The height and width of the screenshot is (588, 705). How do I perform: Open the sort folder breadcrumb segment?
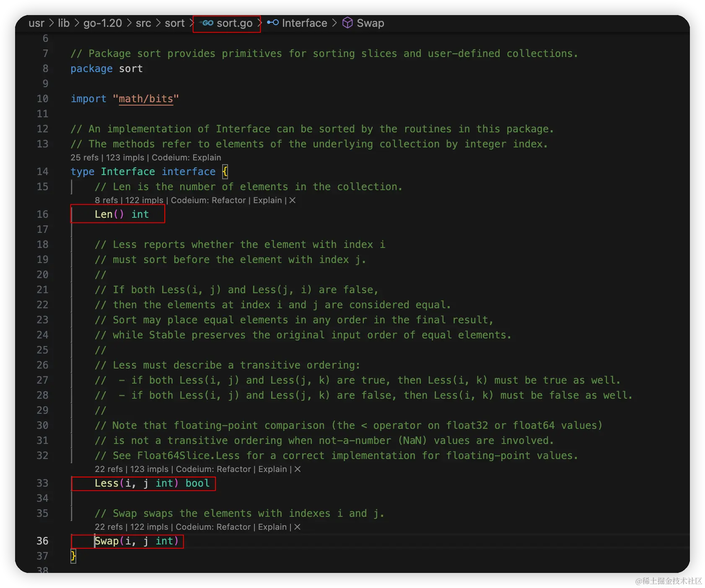(174, 23)
